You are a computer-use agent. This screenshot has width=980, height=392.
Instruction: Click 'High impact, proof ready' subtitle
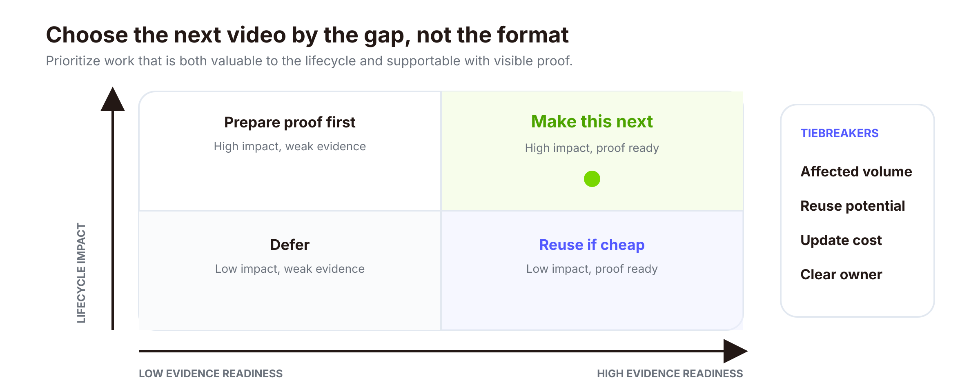point(592,148)
